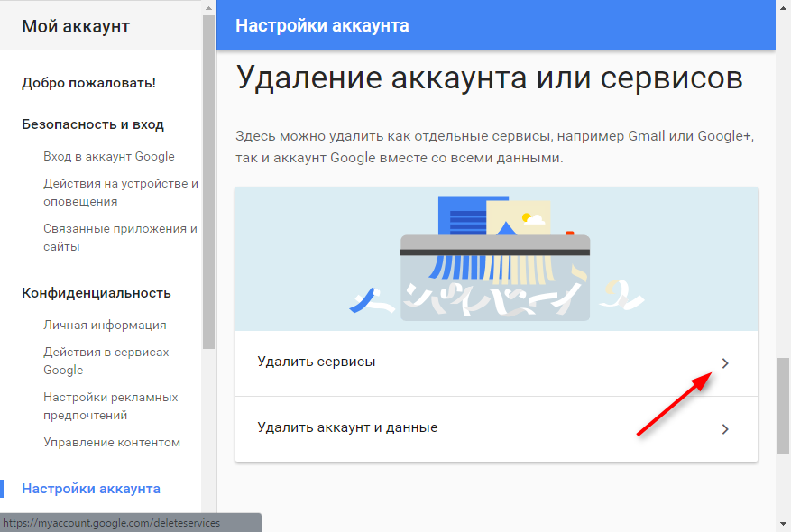
Task: Open Действия в сервисах Google
Action: (x=106, y=361)
